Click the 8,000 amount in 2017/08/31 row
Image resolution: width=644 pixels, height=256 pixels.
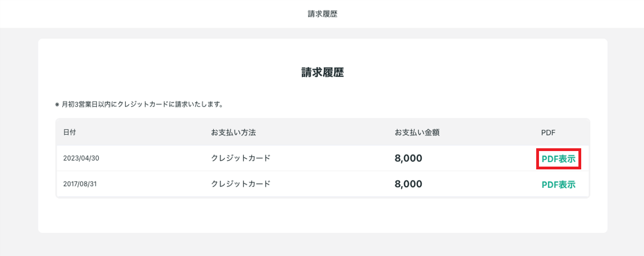[408, 184]
